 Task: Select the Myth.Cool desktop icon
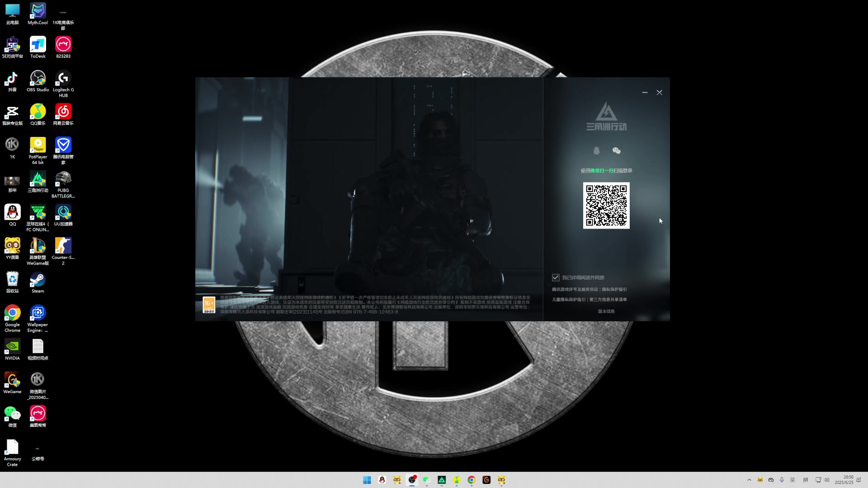38,14
